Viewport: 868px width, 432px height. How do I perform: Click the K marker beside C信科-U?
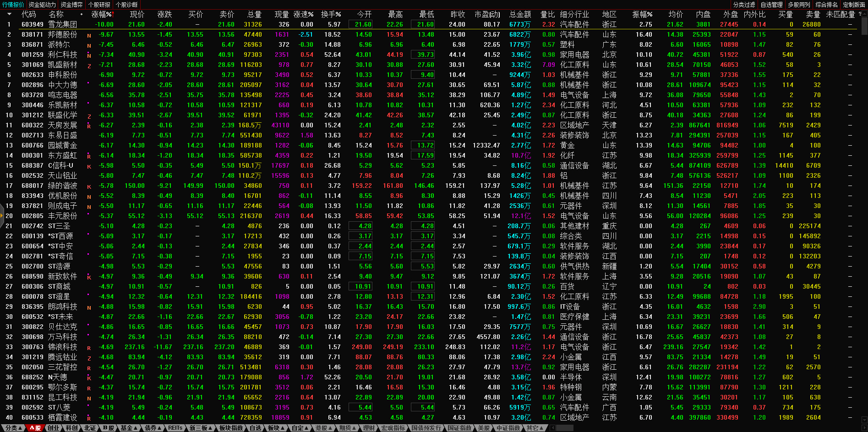(89, 166)
